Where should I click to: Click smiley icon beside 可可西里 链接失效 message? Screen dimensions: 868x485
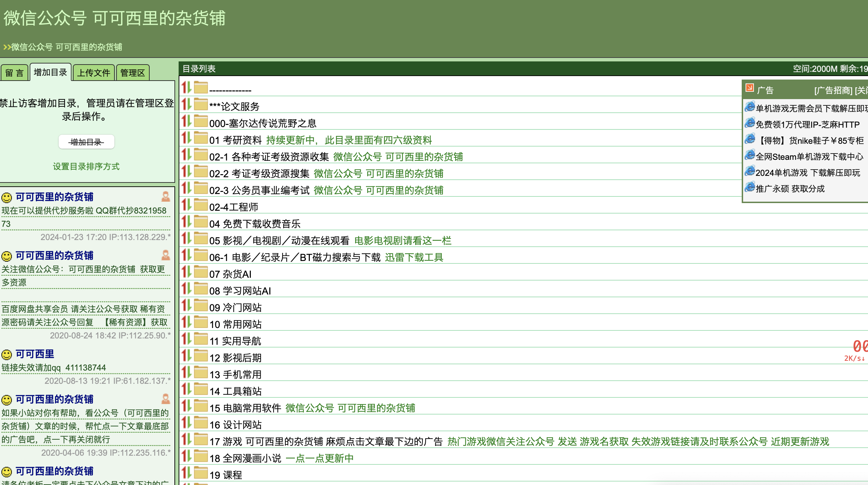pos(7,355)
